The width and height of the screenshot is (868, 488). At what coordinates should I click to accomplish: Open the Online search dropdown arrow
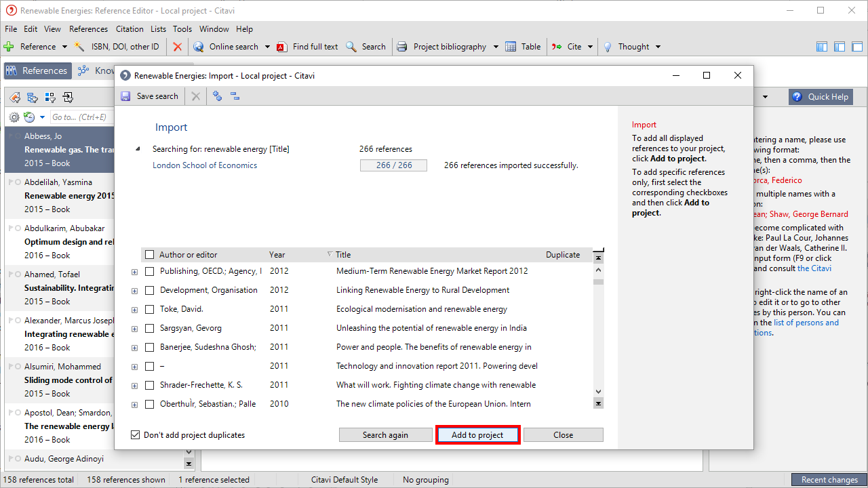point(267,47)
